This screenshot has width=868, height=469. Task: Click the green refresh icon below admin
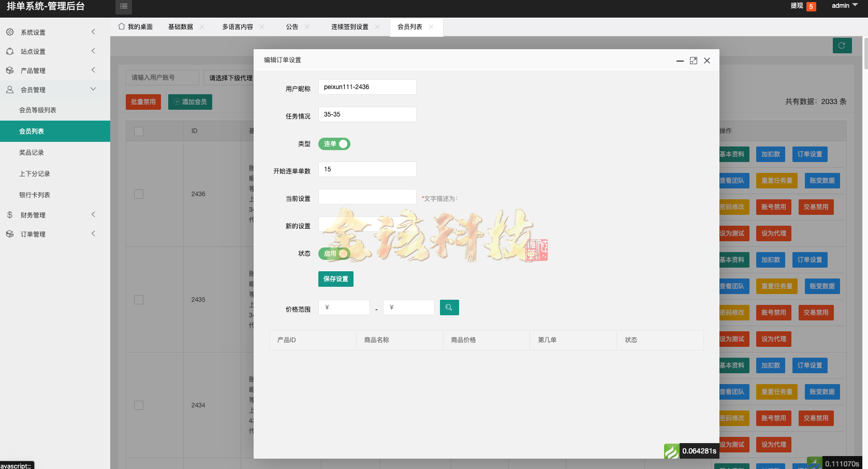[842, 46]
